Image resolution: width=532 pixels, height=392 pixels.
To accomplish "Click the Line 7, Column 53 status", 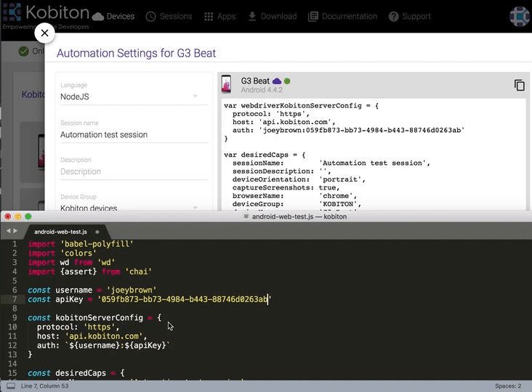I will pyautogui.click(x=44, y=386).
